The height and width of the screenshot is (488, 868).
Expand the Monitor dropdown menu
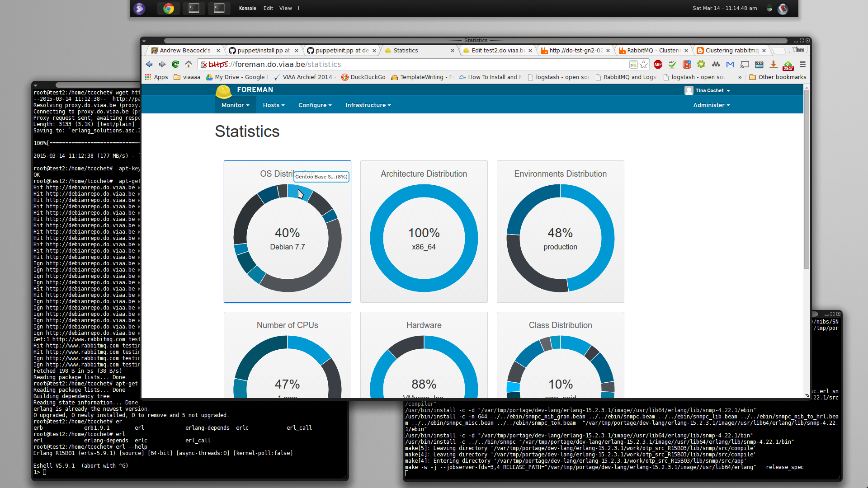pos(236,105)
